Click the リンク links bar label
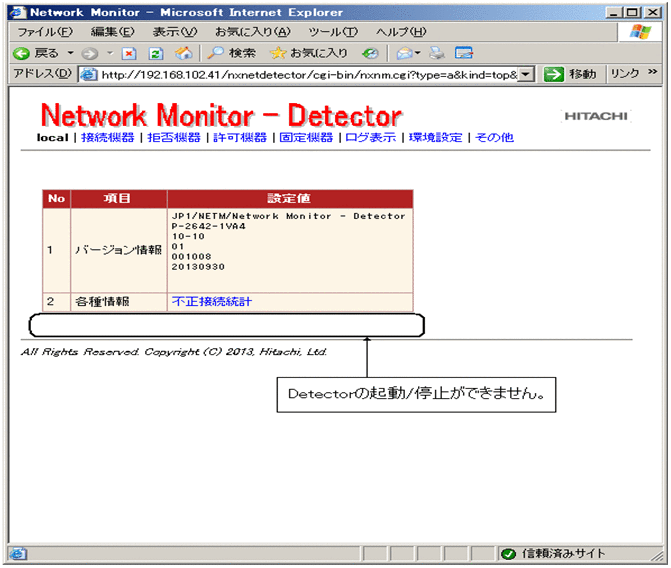The height and width of the screenshot is (568, 671). pyautogui.click(x=624, y=74)
